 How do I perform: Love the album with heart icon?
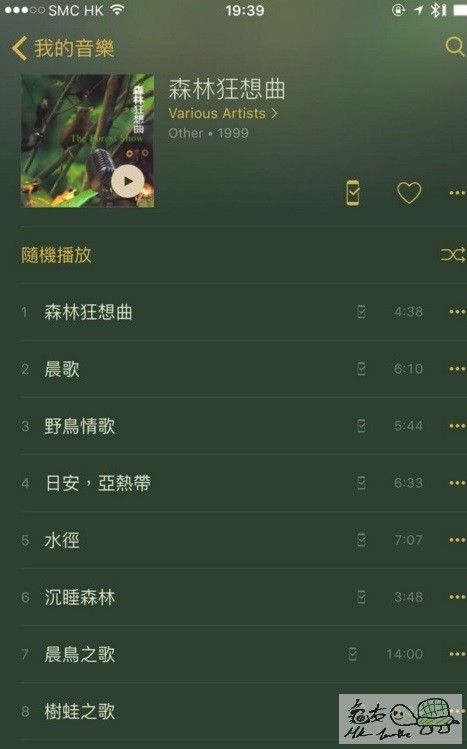tap(409, 193)
